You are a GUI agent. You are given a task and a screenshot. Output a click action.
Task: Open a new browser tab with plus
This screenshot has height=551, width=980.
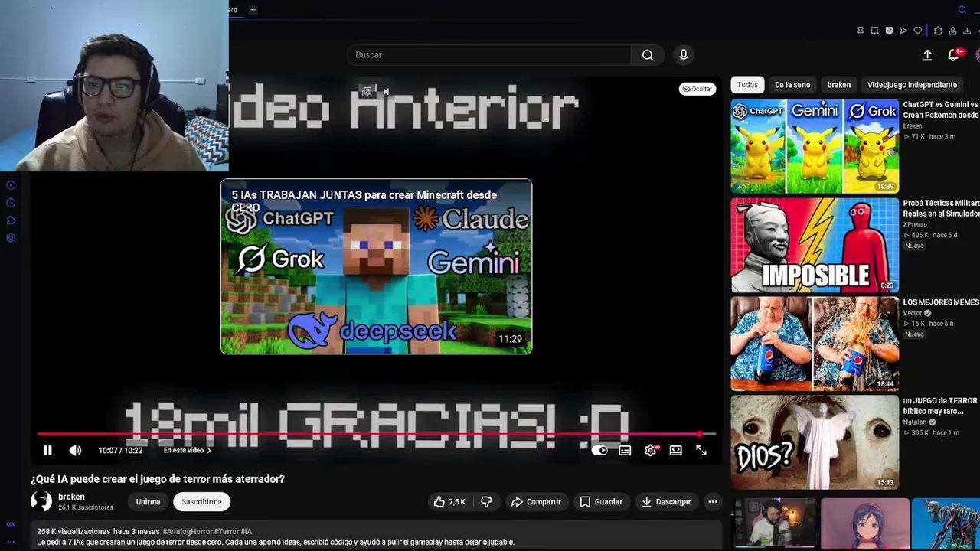click(253, 10)
